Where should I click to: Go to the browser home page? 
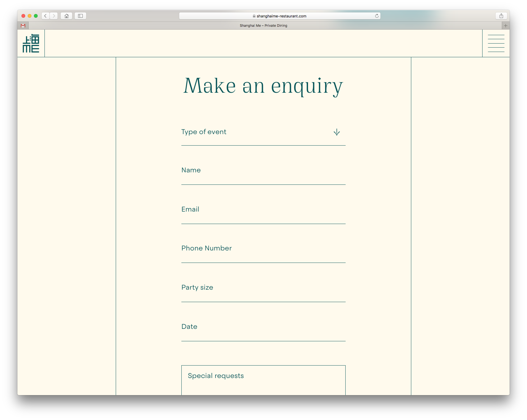tap(67, 16)
